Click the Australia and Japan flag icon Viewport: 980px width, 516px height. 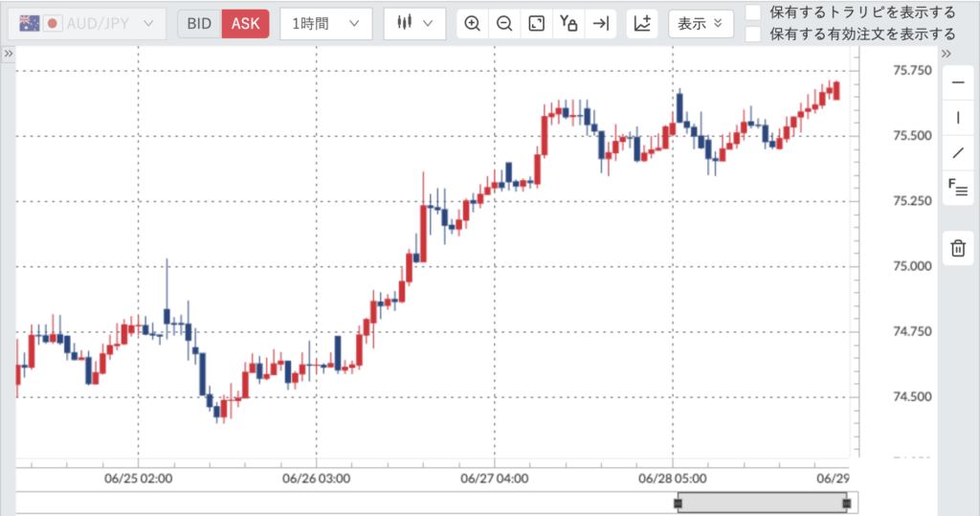[40, 24]
